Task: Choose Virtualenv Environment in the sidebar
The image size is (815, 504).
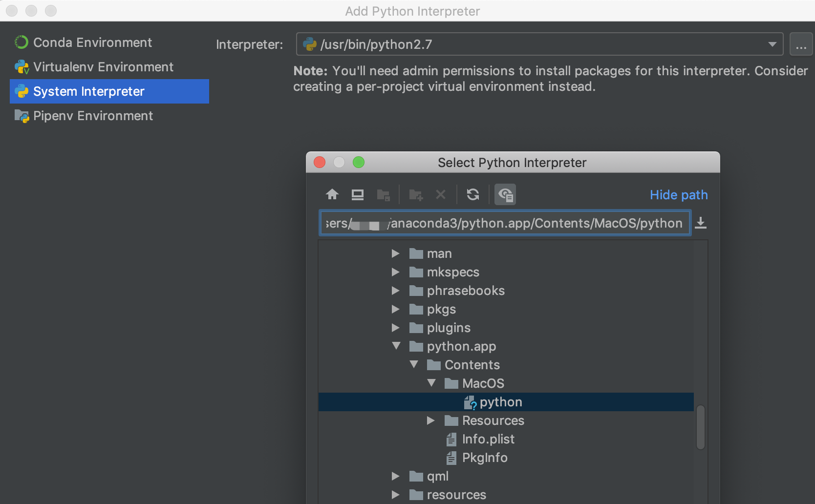Action: coord(109,67)
